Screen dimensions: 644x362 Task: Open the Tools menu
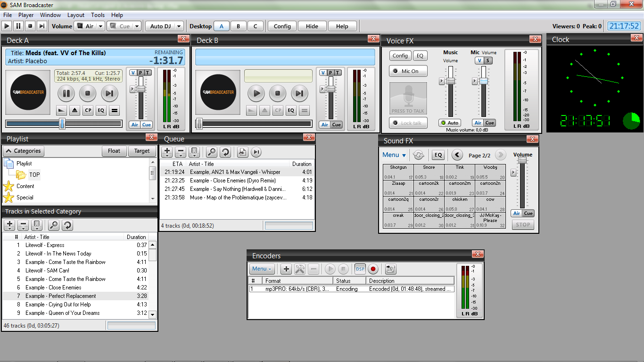98,15
